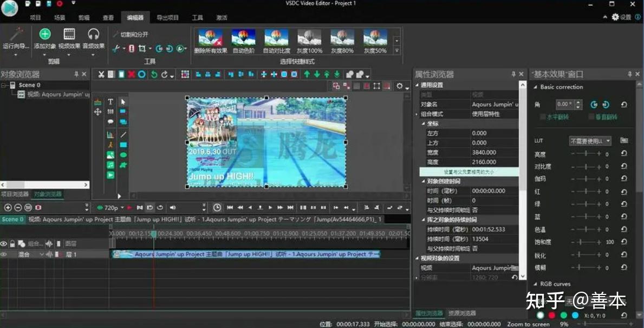Open 视频效果 film strip icon
Screen dimensions: 644x328
click(69, 34)
